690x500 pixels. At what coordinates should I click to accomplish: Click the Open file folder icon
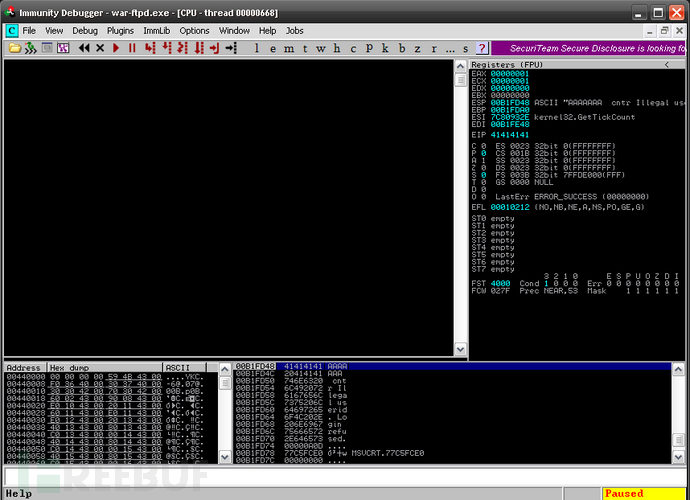(x=14, y=48)
